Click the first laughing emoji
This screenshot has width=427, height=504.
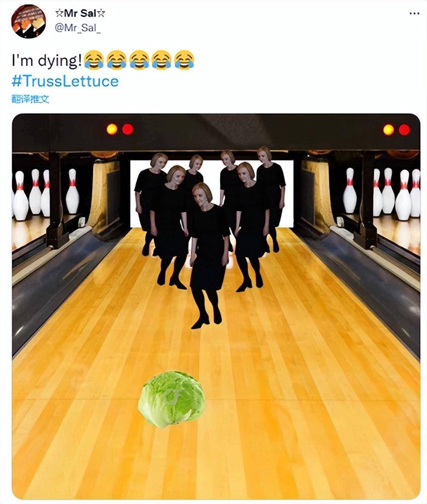point(94,60)
